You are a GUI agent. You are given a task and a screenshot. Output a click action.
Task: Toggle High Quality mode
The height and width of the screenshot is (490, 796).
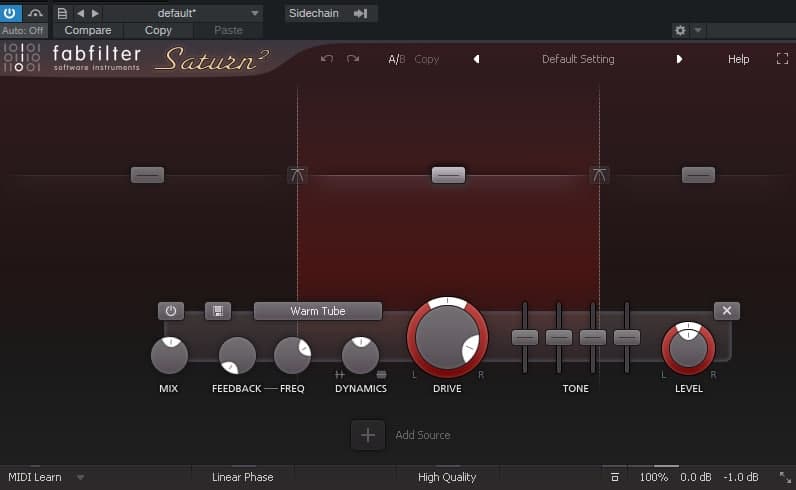447,477
